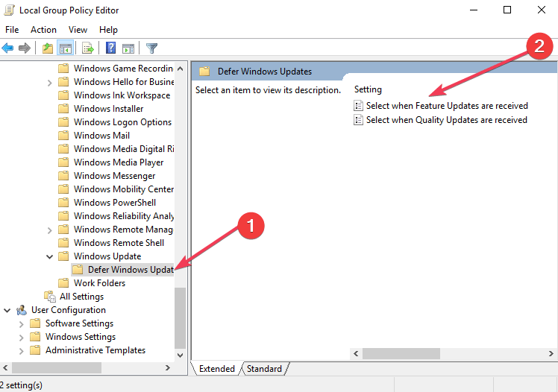Click User Configuration node icon

[x=22, y=310]
